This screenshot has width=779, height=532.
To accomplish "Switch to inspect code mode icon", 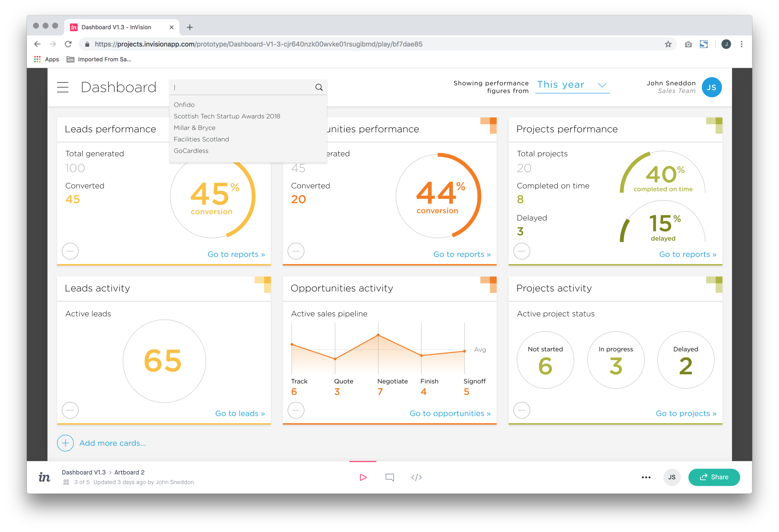I will [416, 477].
